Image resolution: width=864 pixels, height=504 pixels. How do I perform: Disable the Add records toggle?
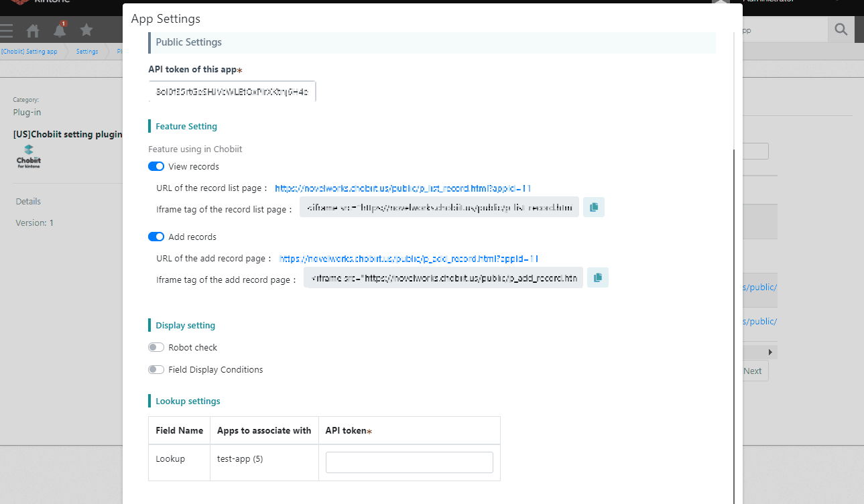coord(156,237)
